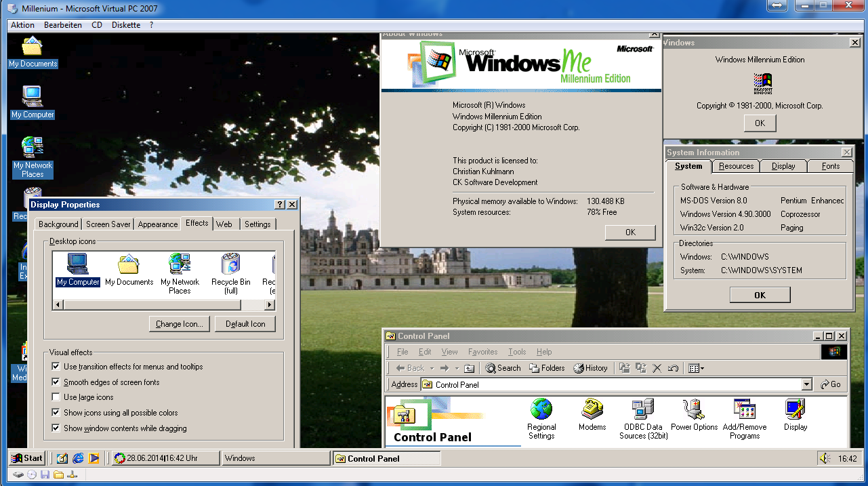Open the Power Options control panel icon
The height and width of the screenshot is (486, 868).
tap(694, 411)
